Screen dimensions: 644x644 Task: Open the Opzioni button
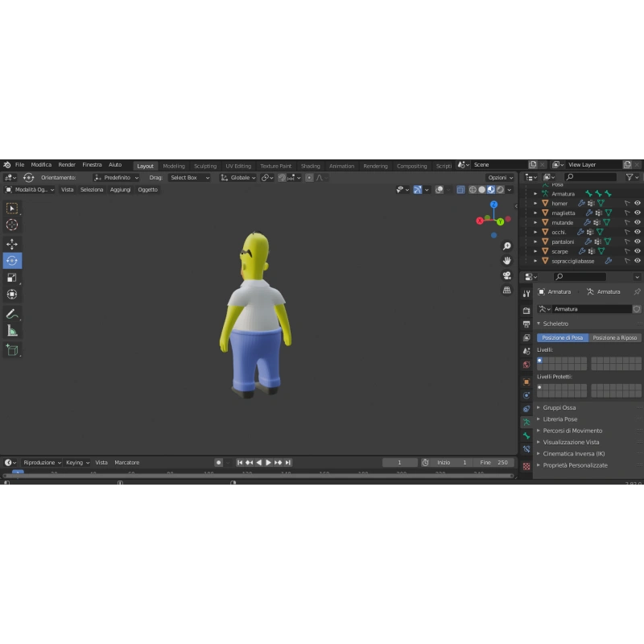[x=500, y=178]
